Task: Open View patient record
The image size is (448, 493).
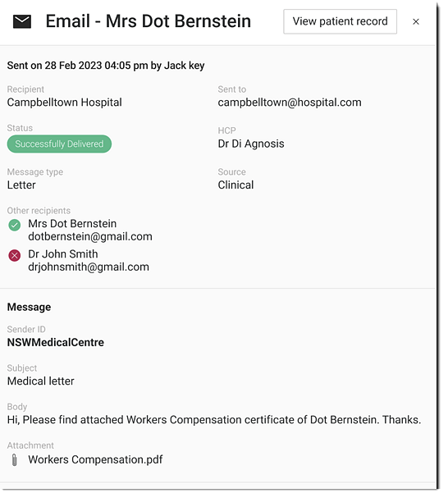Action: coord(340,21)
